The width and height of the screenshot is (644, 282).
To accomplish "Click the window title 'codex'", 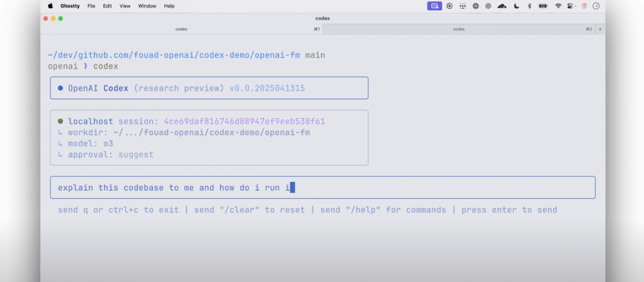I will [323, 19].
